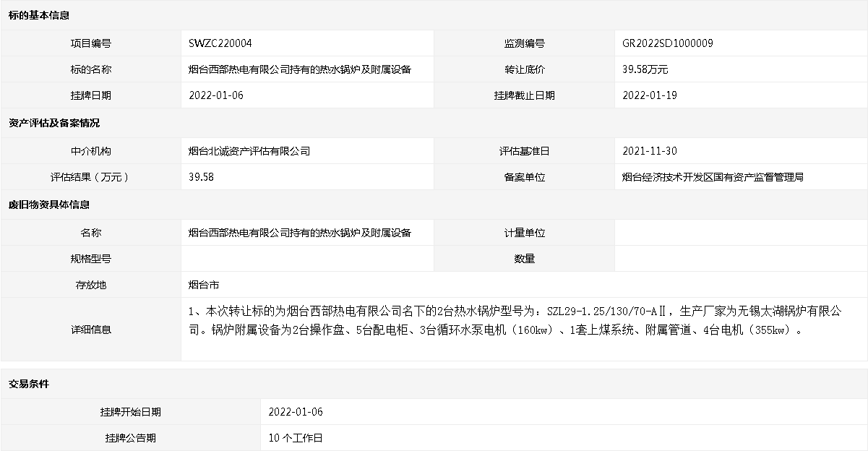Click the detailed description paragraph about boilers
This screenshot has width=868, height=451.
(x=517, y=321)
